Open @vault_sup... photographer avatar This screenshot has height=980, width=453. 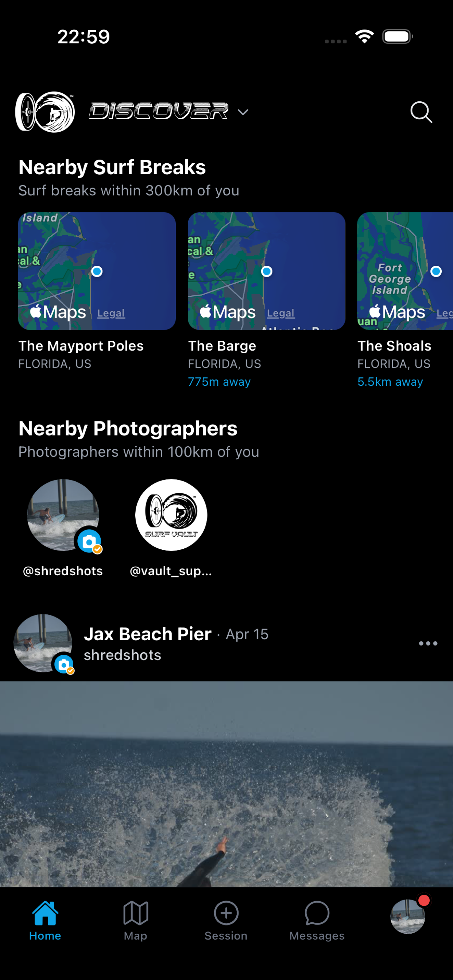coord(171,515)
